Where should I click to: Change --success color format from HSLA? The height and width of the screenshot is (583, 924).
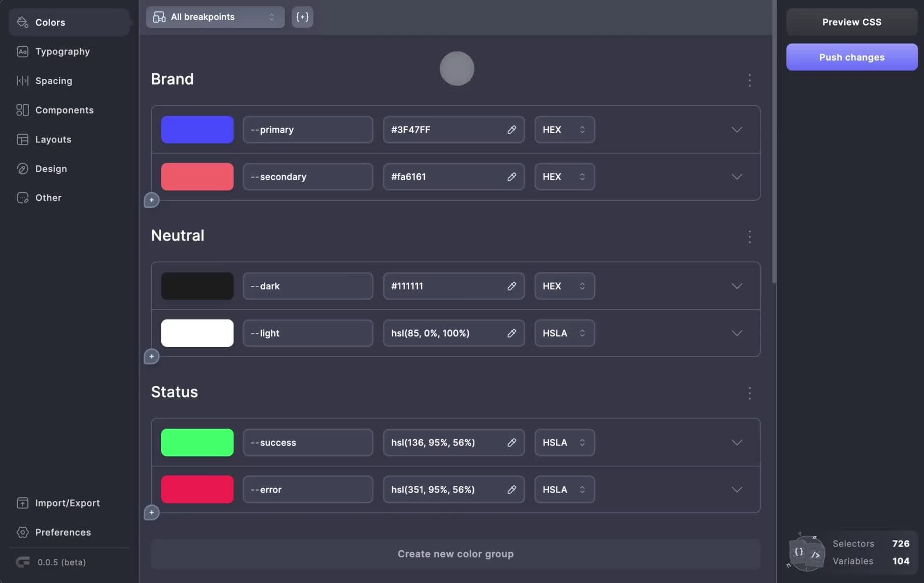[x=564, y=443]
